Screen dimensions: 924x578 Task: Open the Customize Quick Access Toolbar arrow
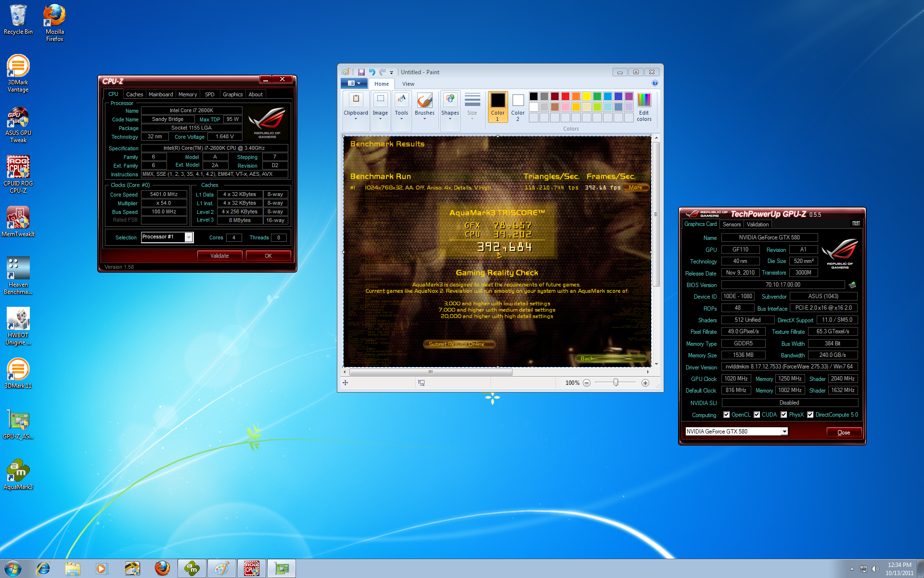(391, 73)
